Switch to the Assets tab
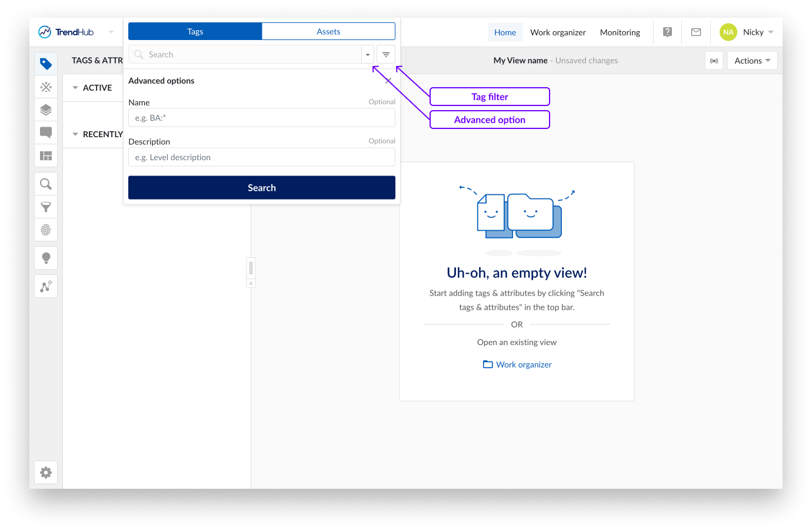 (328, 32)
